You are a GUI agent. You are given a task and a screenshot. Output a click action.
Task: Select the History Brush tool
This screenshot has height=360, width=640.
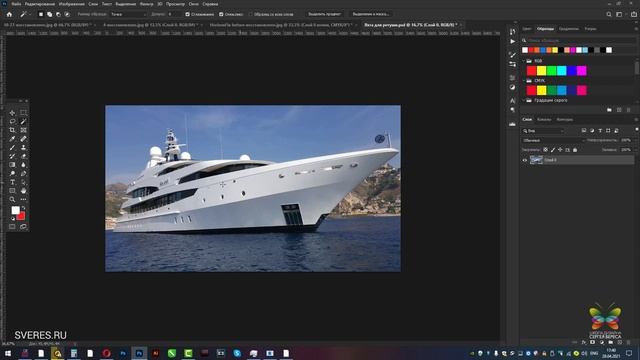[x=12, y=156]
